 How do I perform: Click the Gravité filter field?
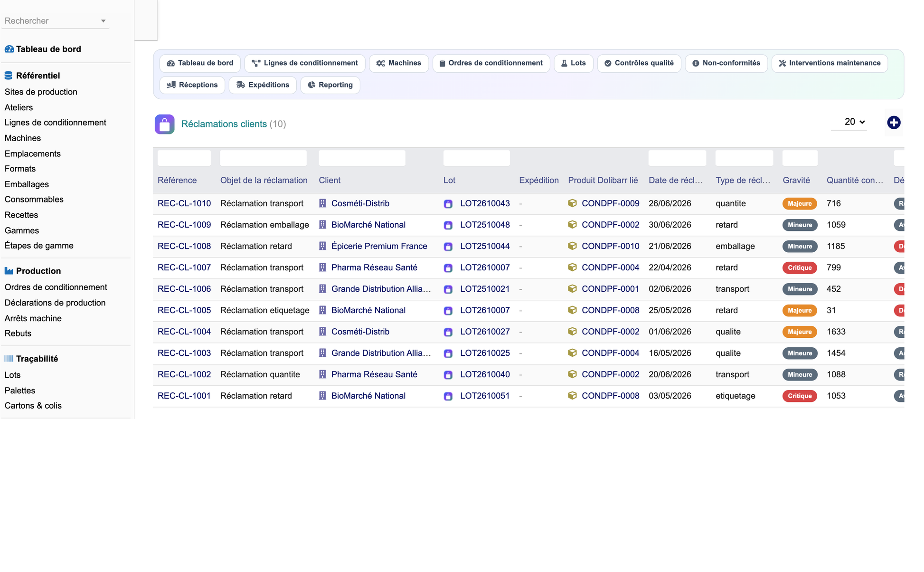click(800, 158)
